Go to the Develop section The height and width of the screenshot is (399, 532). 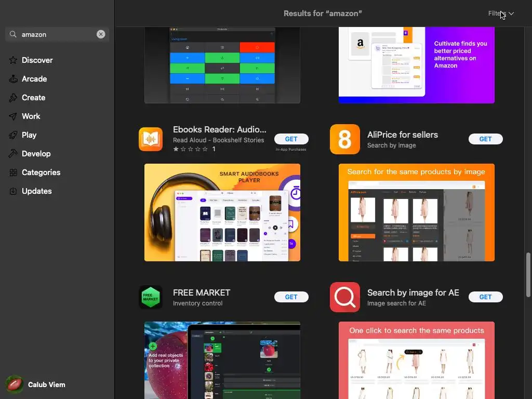[x=36, y=154]
